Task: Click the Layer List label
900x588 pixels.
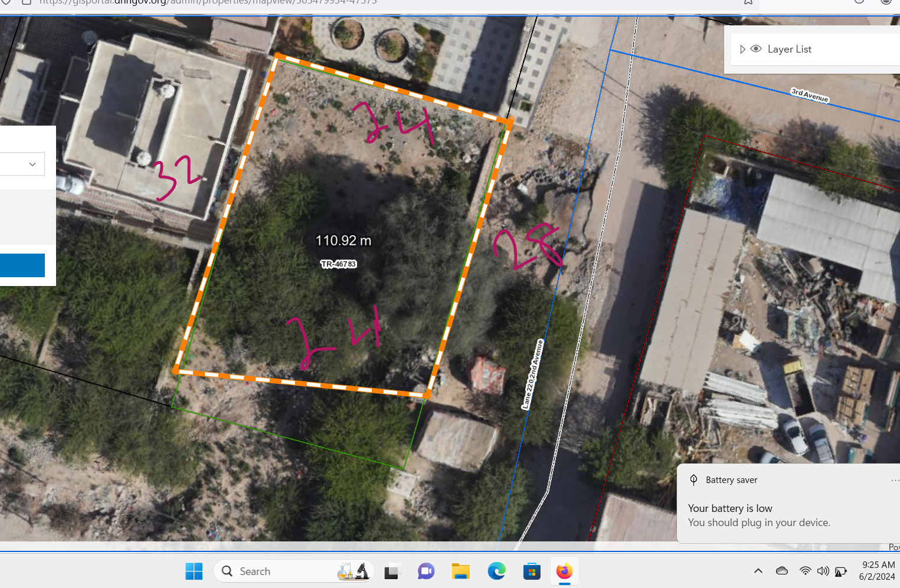Action: [789, 49]
